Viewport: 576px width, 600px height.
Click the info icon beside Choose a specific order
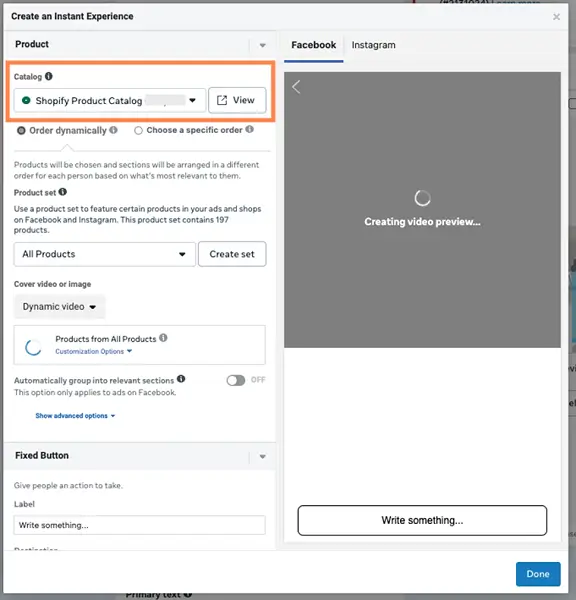pyautogui.click(x=250, y=129)
